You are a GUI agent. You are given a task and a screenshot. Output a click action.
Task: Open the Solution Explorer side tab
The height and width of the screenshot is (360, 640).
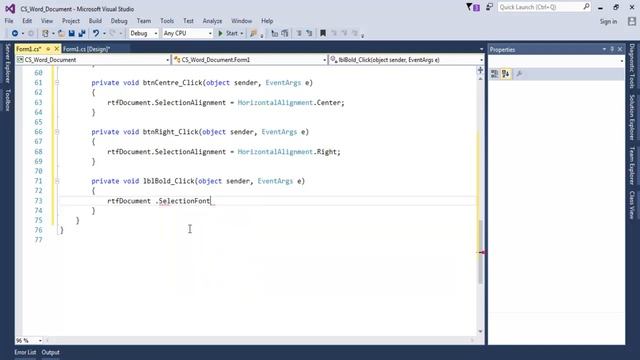click(632, 117)
